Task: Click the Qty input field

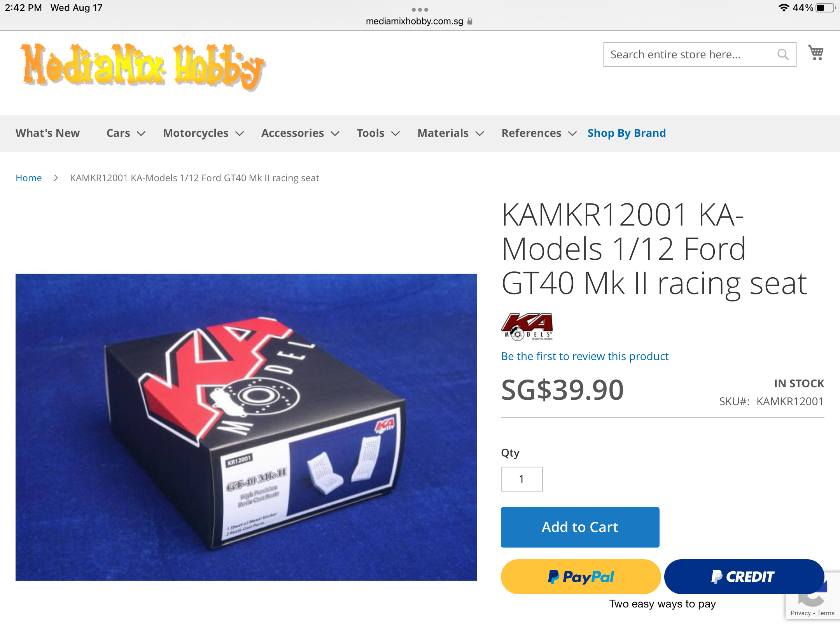Action: [x=521, y=479]
